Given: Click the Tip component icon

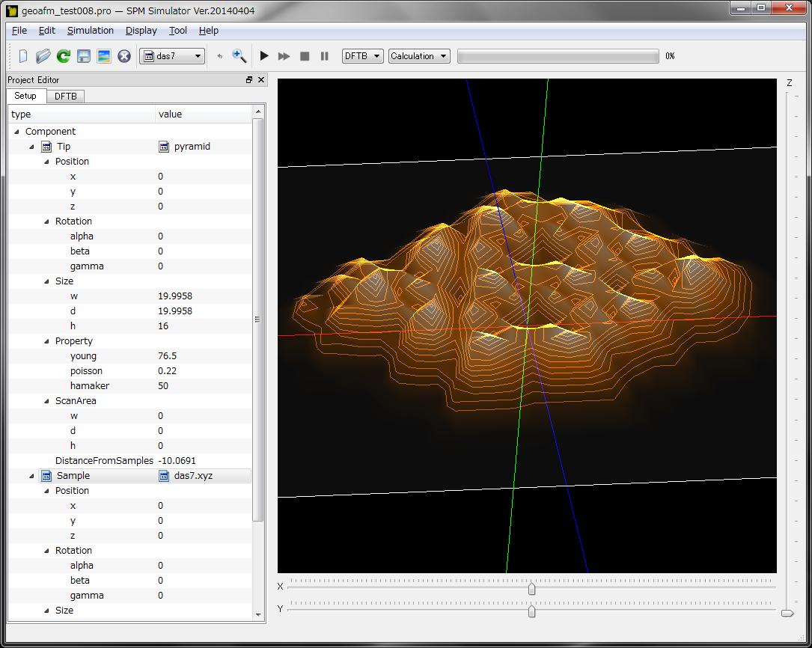Looking at the screenshot, I should tap(46, 147).
